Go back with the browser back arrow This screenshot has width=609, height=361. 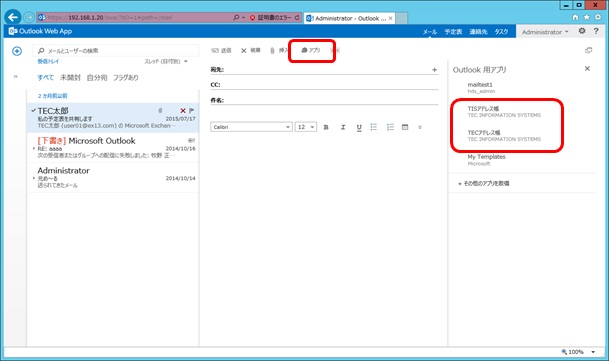13,17
